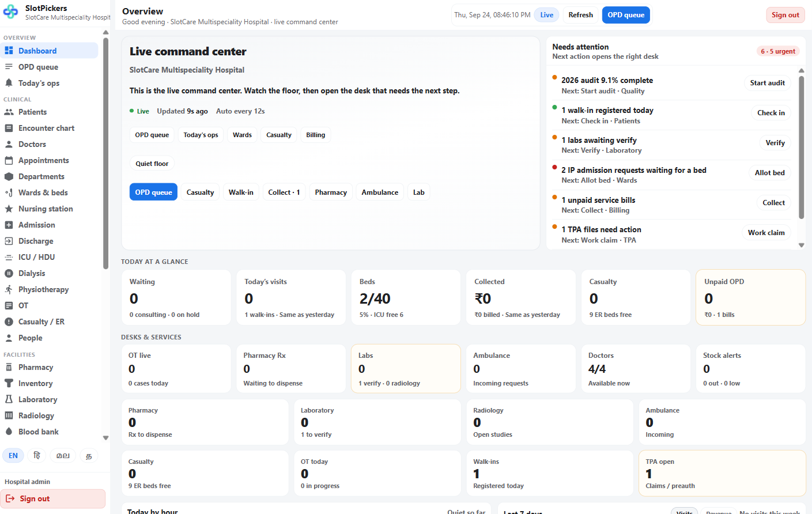Open the TPA open card

pos(722,473)
